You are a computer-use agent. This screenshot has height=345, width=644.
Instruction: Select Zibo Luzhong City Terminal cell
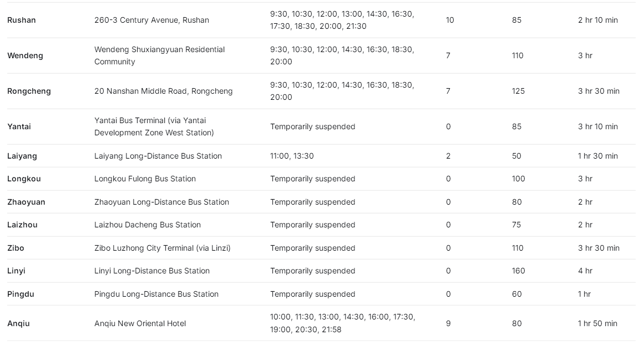tap(162, 248)
